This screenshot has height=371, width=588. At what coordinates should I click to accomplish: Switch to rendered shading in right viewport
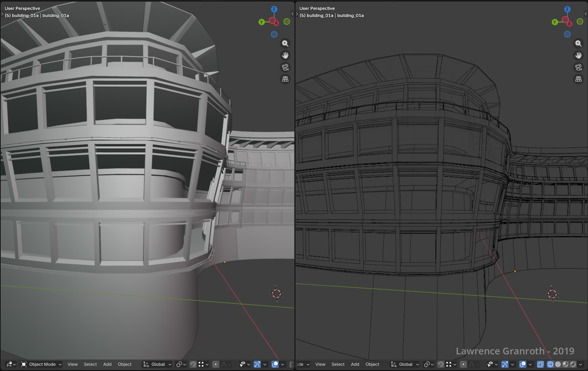click(573, 364)
